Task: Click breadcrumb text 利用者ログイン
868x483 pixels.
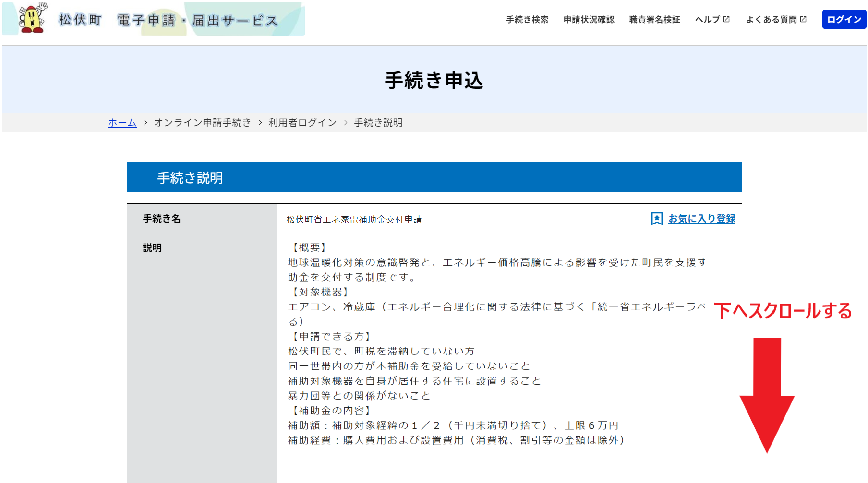Action: tap(302, 122)
